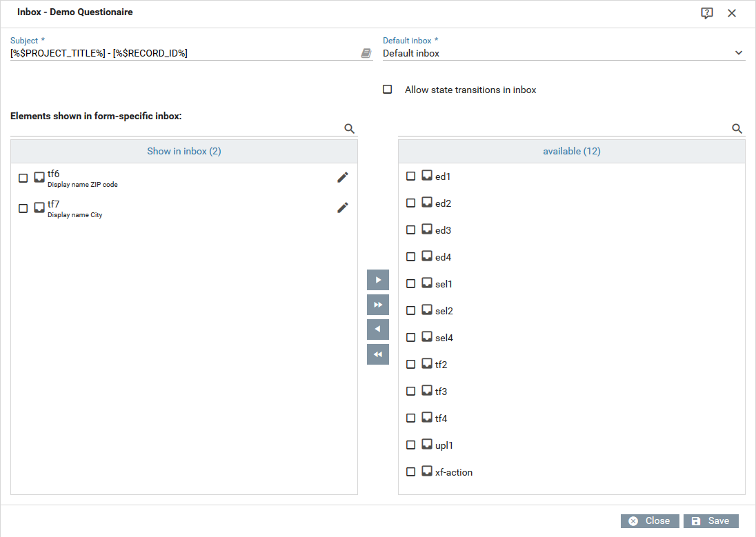Click the single right arrow move button
Screen dimensions: 756x537
pyautogui.click(x=378, y=280)
